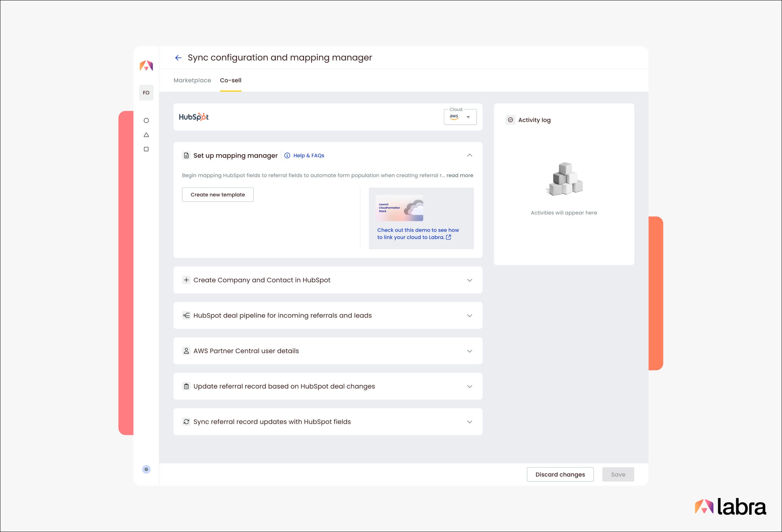Expand AWS Partner Central user details
Viewport: 782px width, 532px height.
click(470, 350)
